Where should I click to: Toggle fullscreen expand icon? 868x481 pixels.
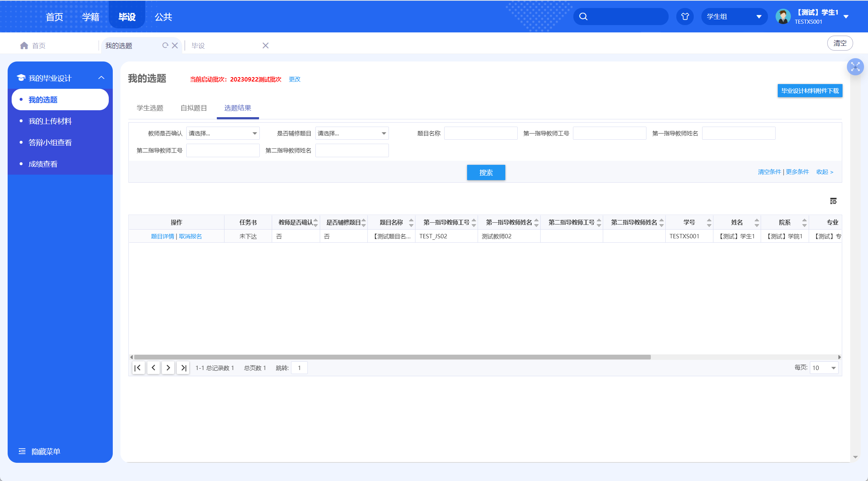tap(855, 67)
